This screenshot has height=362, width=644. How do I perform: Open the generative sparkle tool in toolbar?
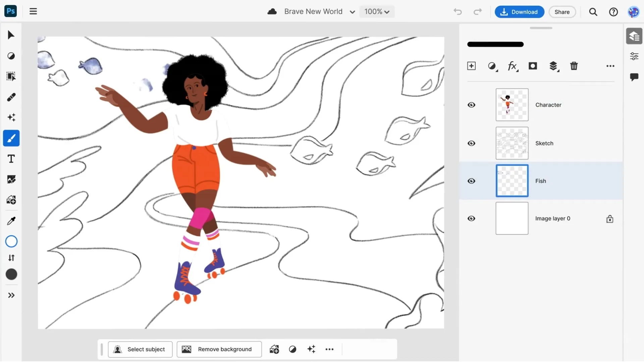(11, 117)
